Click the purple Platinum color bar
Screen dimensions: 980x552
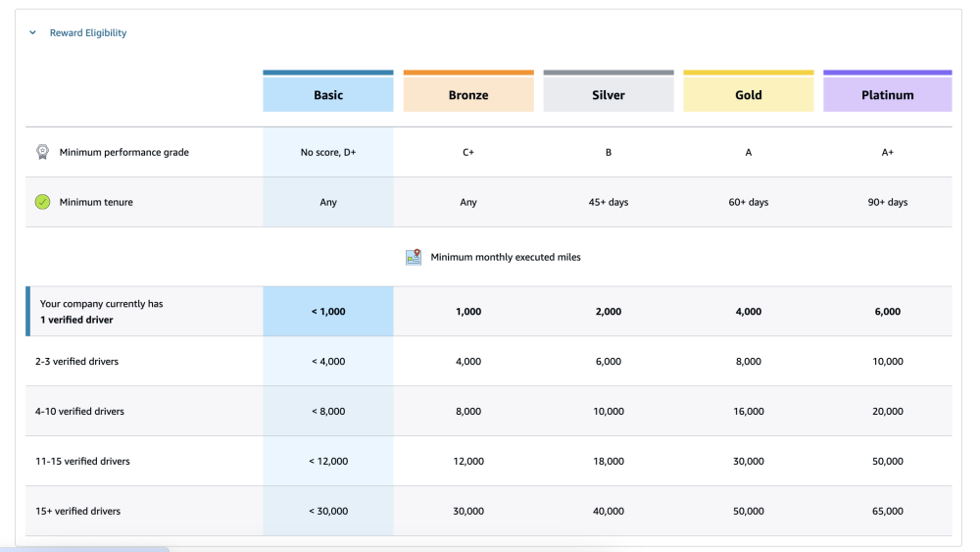click(x=888, y=73)
